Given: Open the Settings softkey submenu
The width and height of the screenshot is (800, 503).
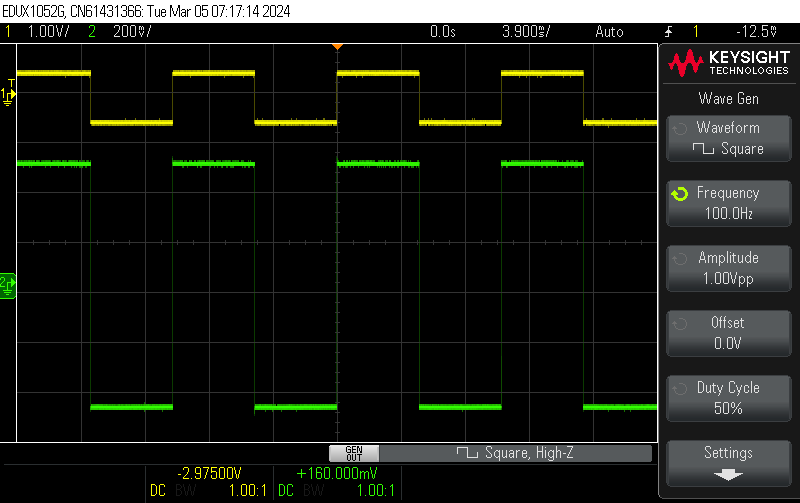Looking at the screenshot, I should [x=729, y=463].
